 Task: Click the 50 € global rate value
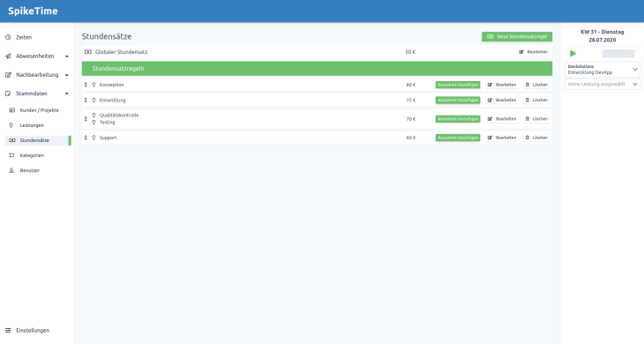(410, 52)
